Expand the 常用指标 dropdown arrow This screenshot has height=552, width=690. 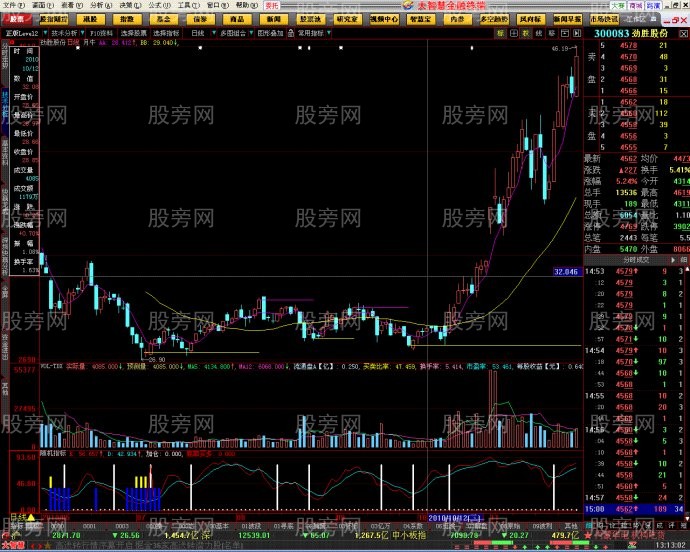pos(329,33)
